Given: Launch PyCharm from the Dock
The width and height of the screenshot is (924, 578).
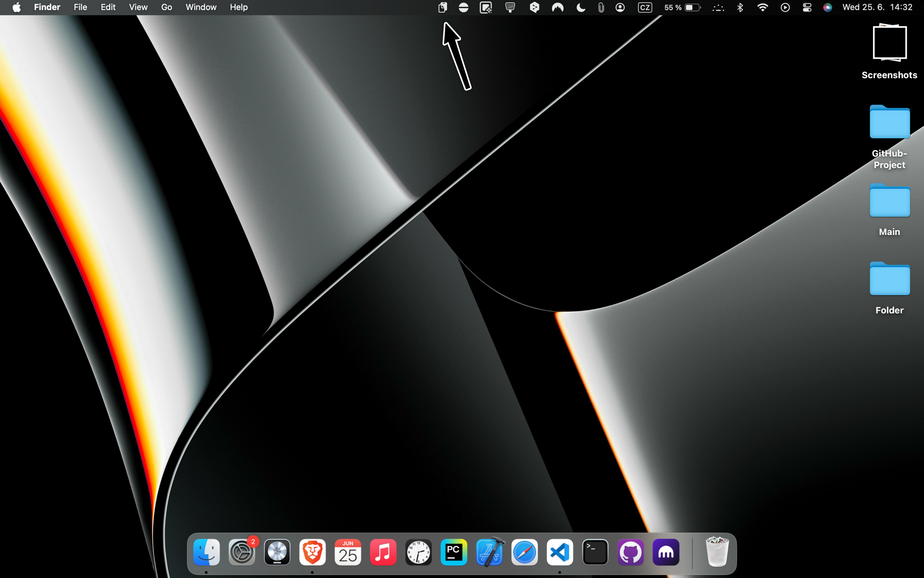Looking at the screenshot, I should click(454, 552).
